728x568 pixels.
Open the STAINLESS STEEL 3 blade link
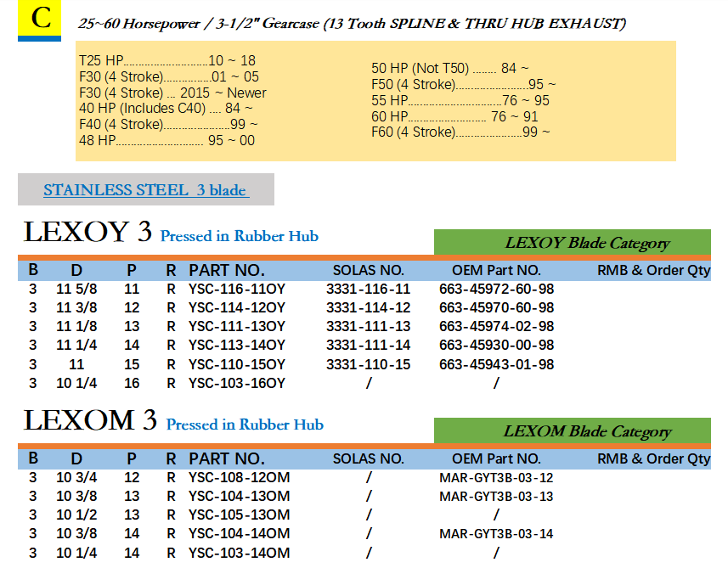tap(146, 190)
